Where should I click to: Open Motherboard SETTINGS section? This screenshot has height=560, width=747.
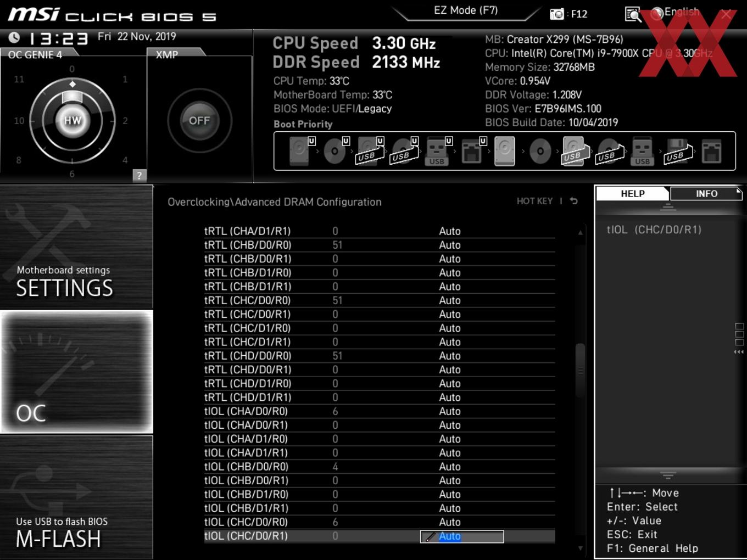tap(76, 247)
